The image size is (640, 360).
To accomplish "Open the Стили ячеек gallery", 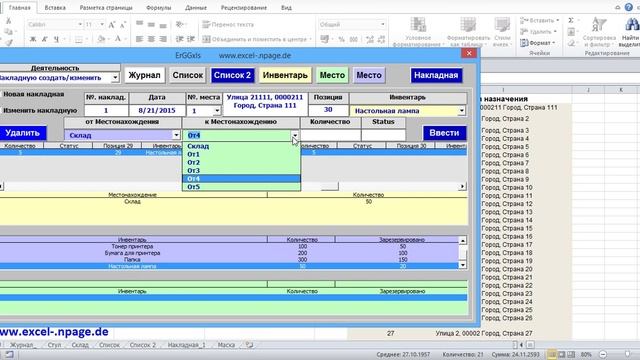I will pyautogui.click(x=502, y=32).
